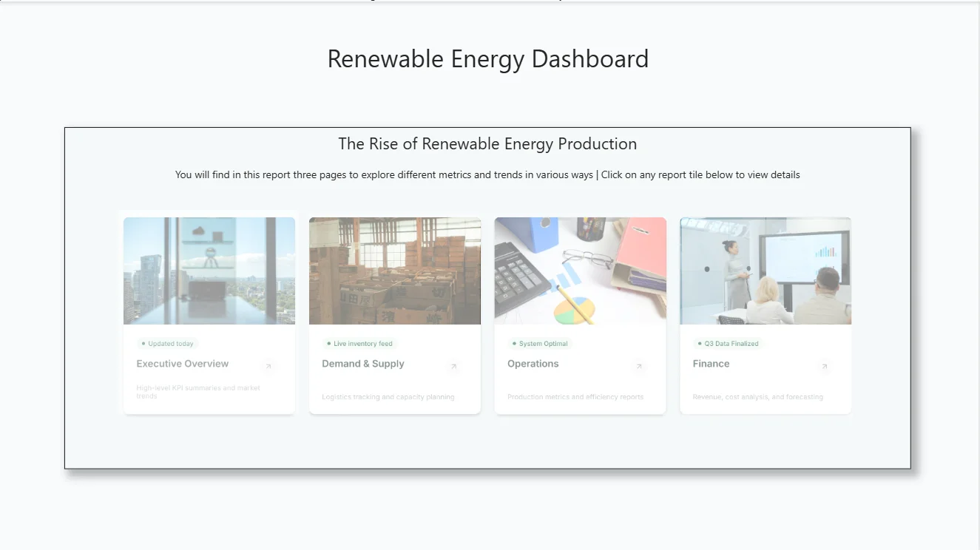
Task: Click the arrow icon on Finance card
Action: pos(825,367)
